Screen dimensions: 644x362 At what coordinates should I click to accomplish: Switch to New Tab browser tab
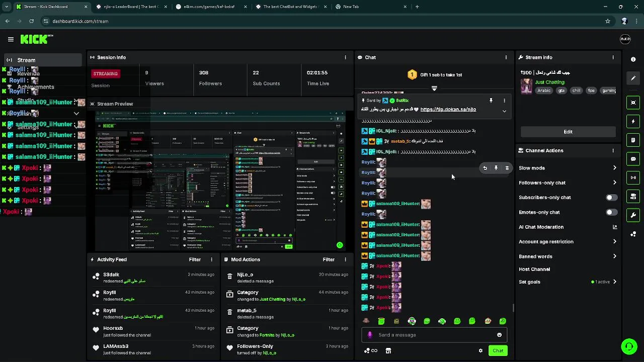point(371,7)
